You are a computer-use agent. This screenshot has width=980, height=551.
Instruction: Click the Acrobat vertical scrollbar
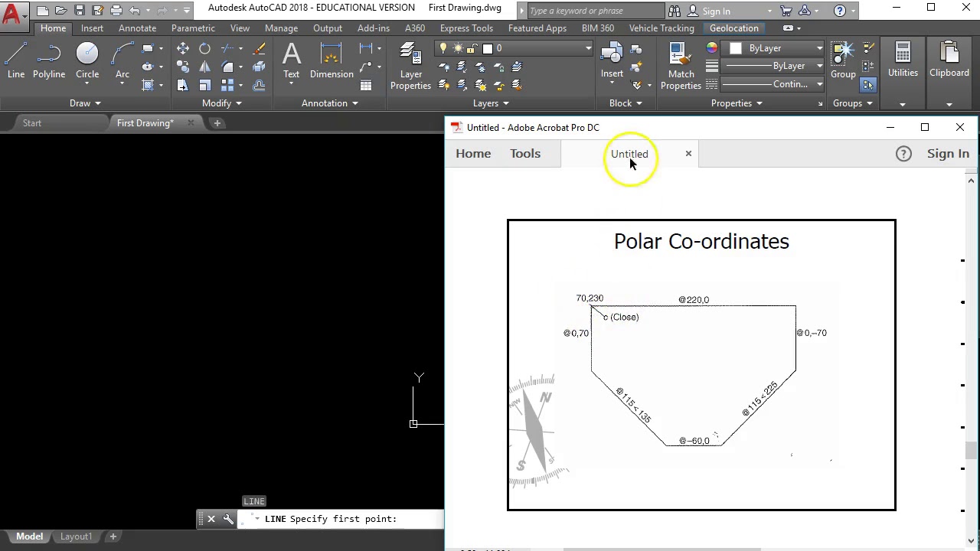point(972,452)
